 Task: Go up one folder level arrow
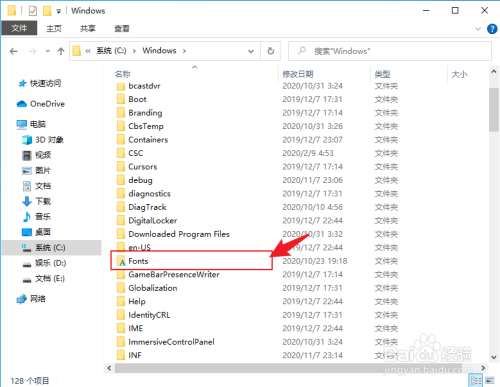tap(61, 51)
